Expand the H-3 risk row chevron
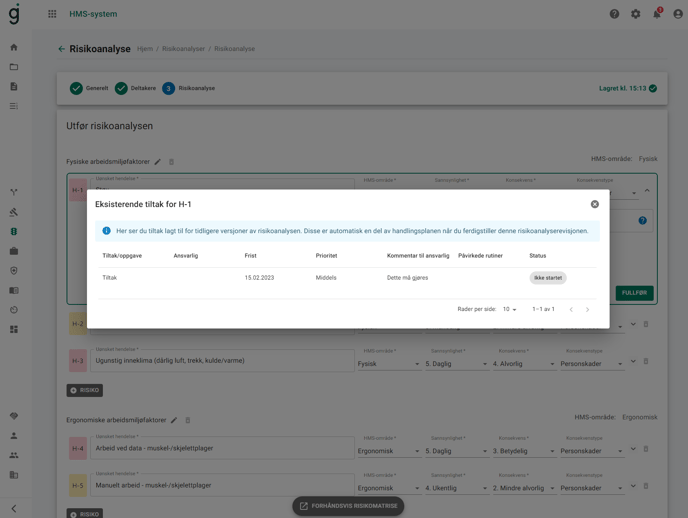 point(633,361)
